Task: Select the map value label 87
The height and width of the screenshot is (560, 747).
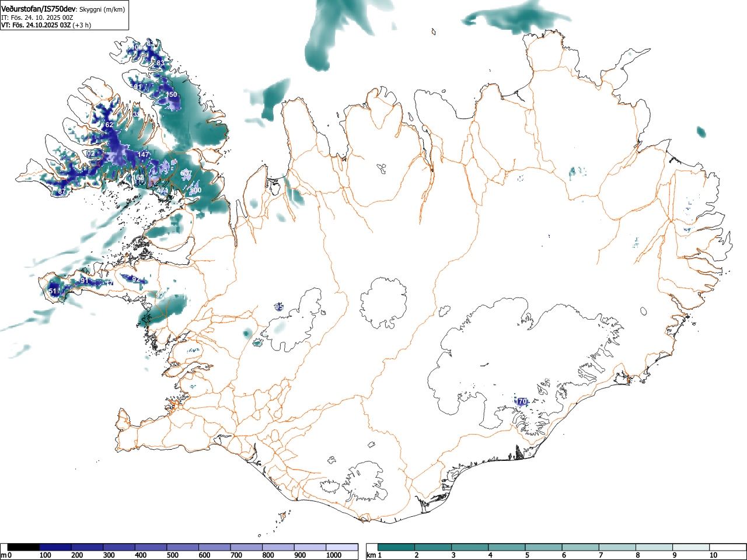Action: tap(62, 191)
